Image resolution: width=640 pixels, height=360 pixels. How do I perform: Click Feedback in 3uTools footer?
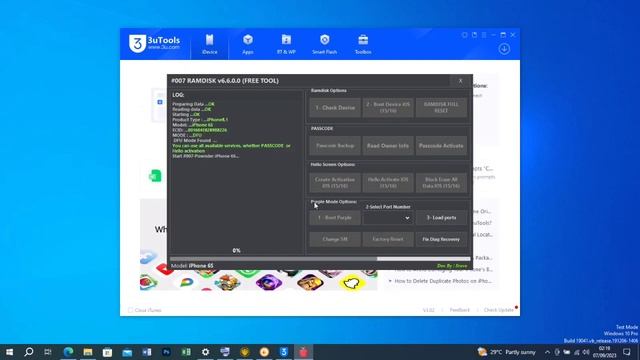click(x=459, y=310)
